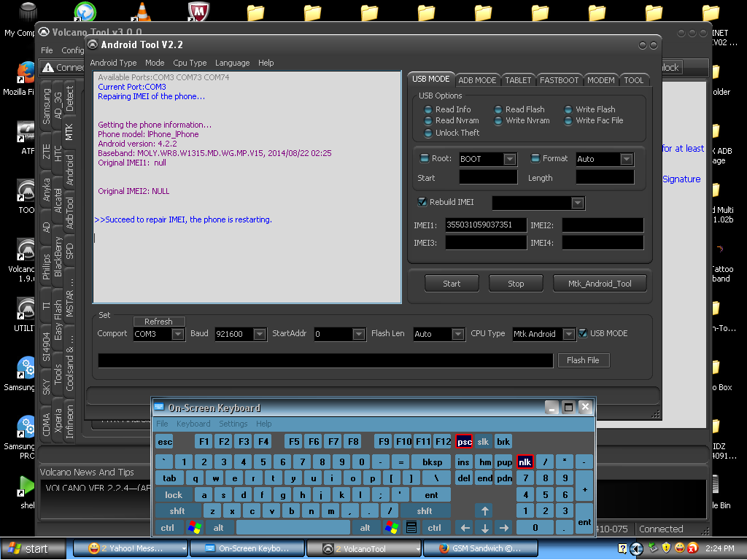747x560 pixels.
Task: Switch to the ADB MODE tab
Action: coord(477,80)
